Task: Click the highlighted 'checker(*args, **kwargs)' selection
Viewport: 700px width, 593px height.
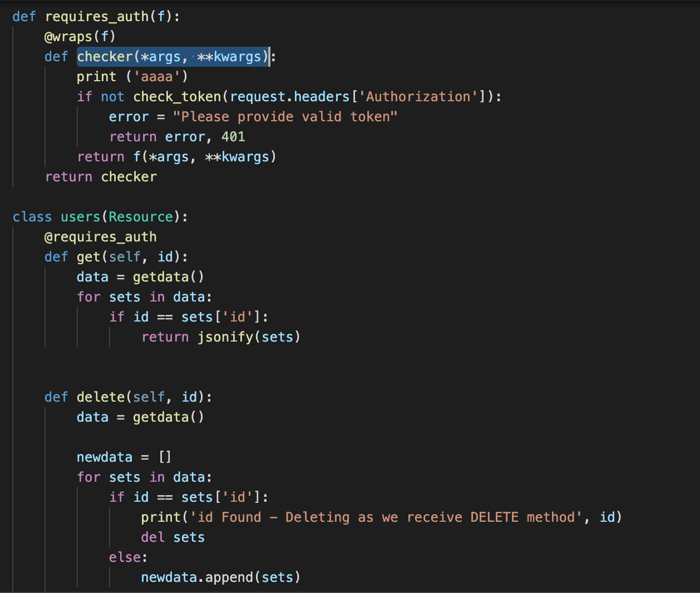Action: point(173,57)
